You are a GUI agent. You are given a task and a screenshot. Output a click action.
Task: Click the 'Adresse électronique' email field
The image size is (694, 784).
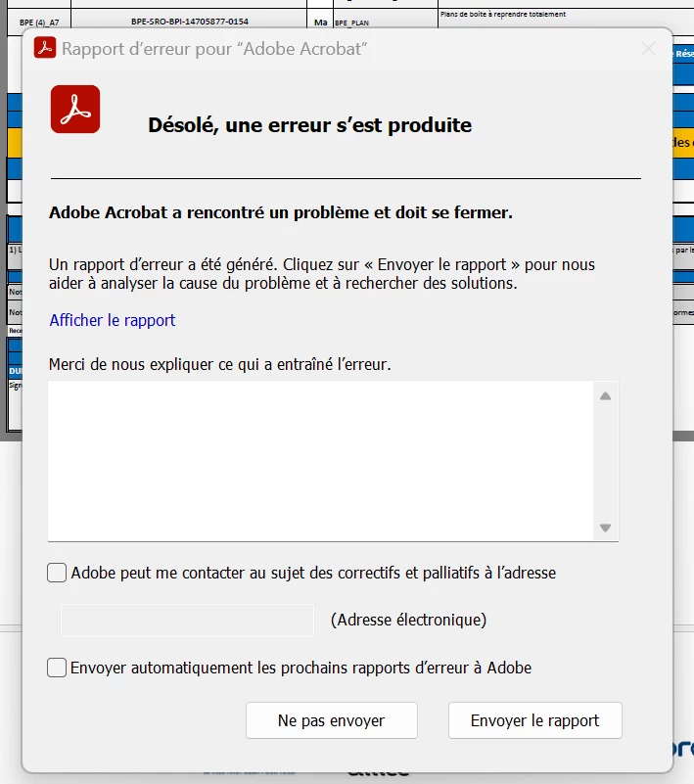point(187,620)
